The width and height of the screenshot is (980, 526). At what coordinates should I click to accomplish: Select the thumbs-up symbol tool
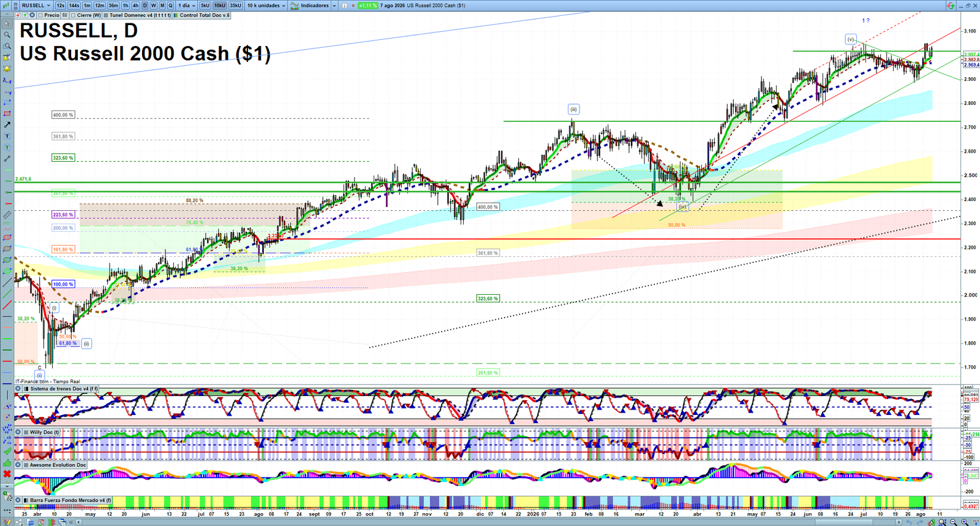pyautogui.click(x=7, y=463)
